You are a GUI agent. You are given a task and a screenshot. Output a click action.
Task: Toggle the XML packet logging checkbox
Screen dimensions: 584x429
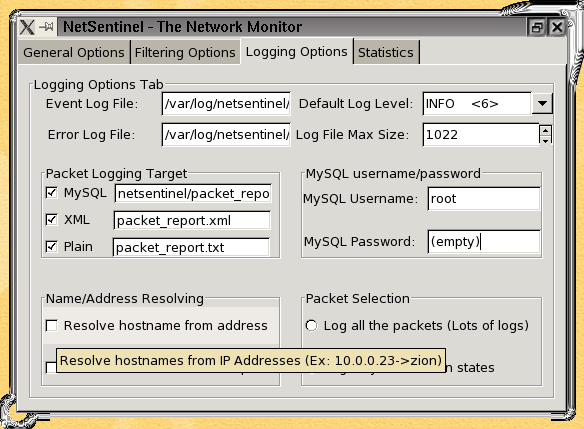[x=51, y=219]
